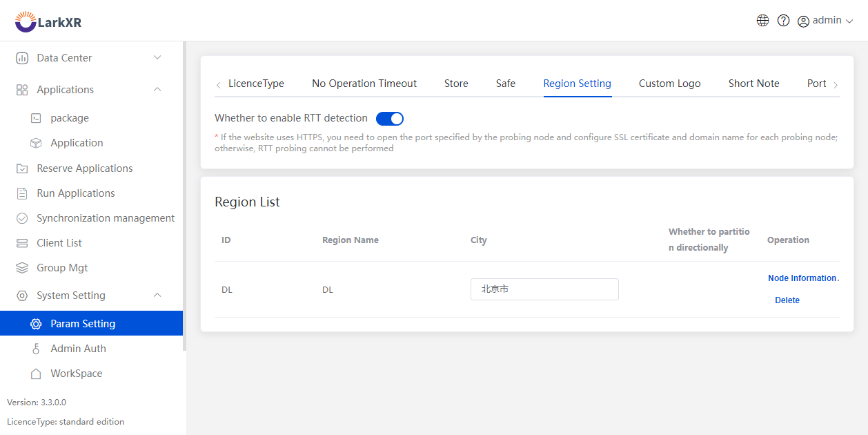Open the Group Mgt page

(x=62, y=268)
